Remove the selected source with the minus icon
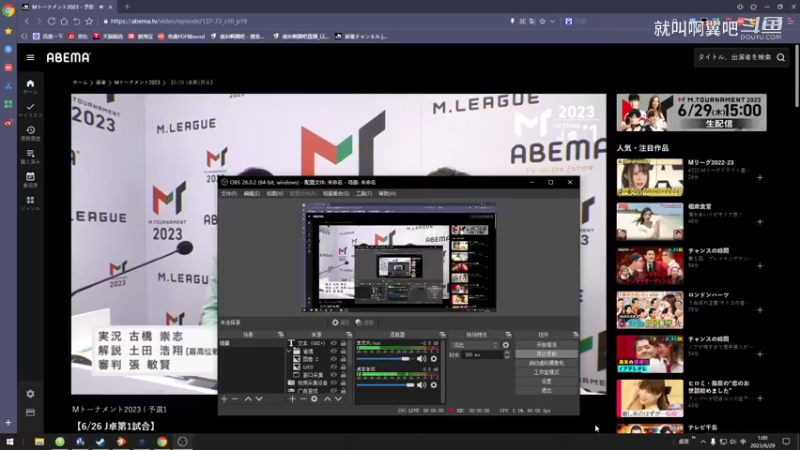This screenshot has width=800, height=450. coord(303,398)
